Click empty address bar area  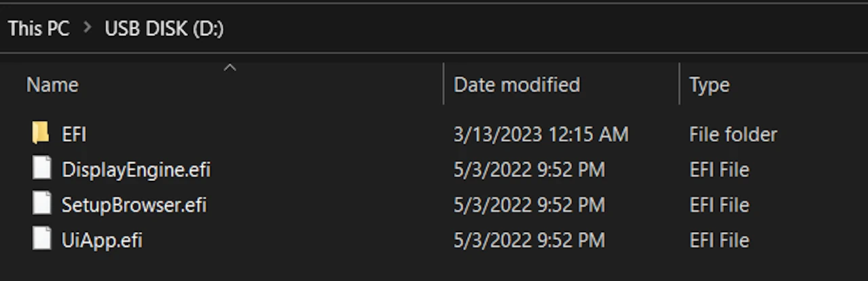(542, 29)
